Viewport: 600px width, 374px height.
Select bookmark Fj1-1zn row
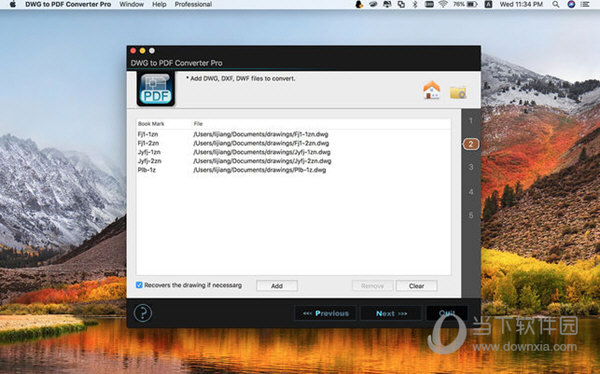tap(148, 134)
